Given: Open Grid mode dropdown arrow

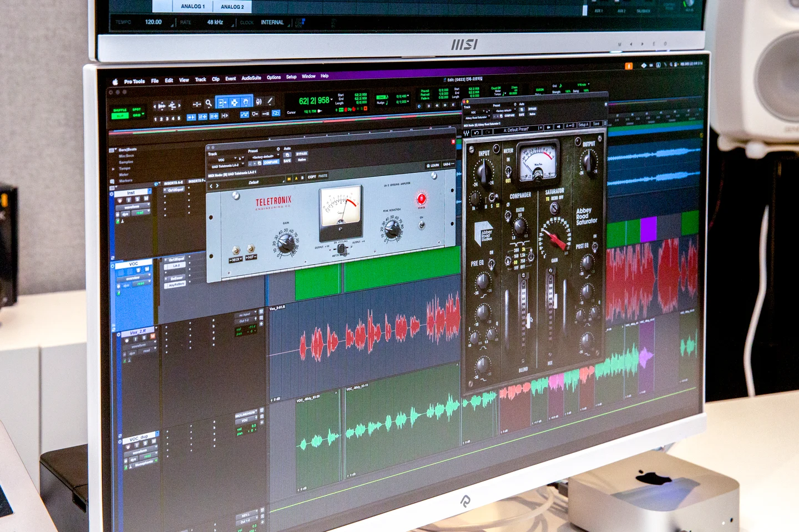Looking at the screenshot, I should (143, 115).
